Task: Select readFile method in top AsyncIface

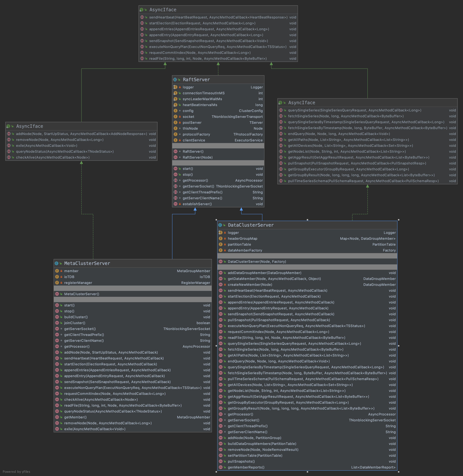Action: [218, 59]
